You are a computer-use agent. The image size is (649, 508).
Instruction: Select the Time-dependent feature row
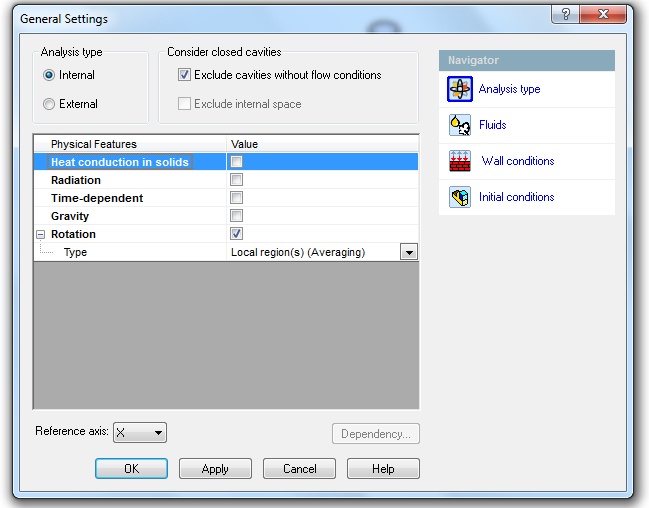click(x=226, y=198)
